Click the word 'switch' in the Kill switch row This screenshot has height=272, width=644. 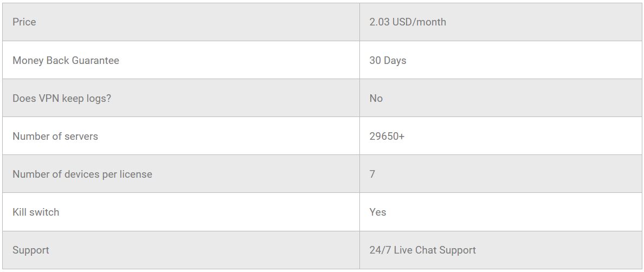[x=44, y=212]
